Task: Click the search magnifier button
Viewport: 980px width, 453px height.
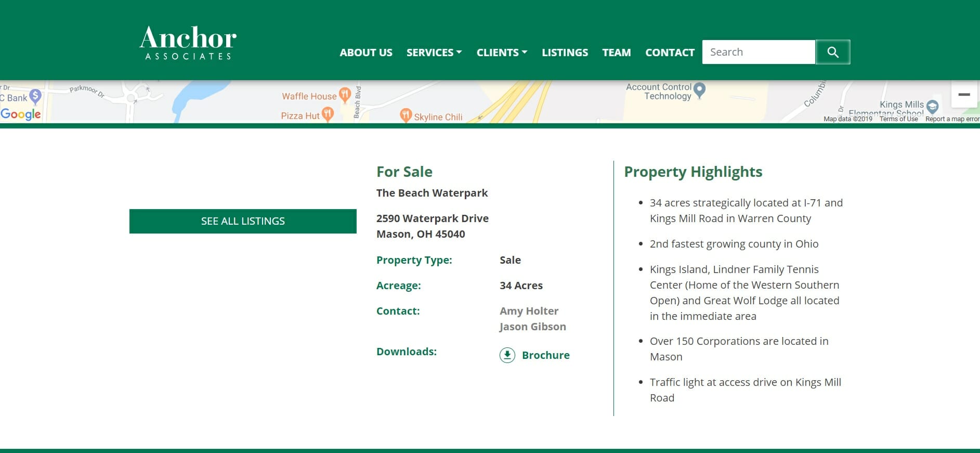Action: click(832, 52)
